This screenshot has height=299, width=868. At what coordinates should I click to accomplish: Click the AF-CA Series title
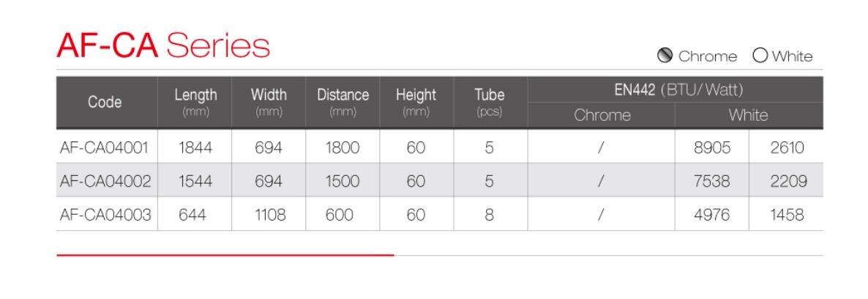[x=163, y=45]
